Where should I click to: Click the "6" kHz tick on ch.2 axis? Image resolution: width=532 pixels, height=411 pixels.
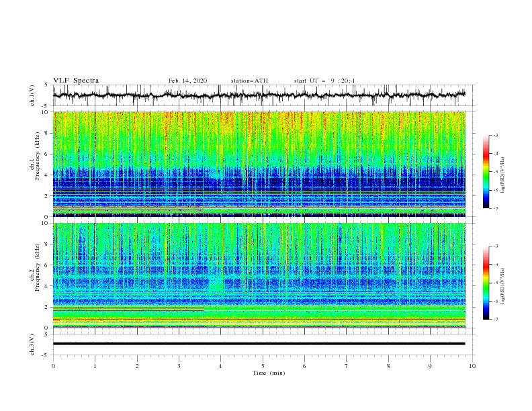[46, 265]
